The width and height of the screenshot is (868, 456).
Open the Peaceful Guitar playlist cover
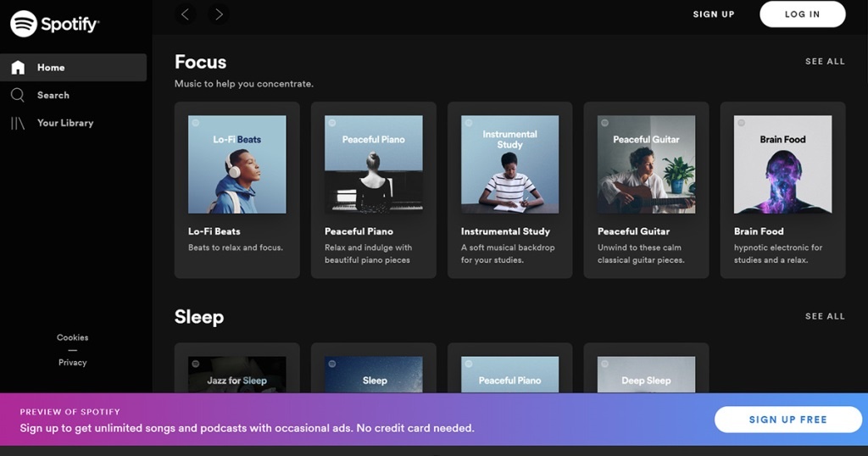[x=646, y=164]
